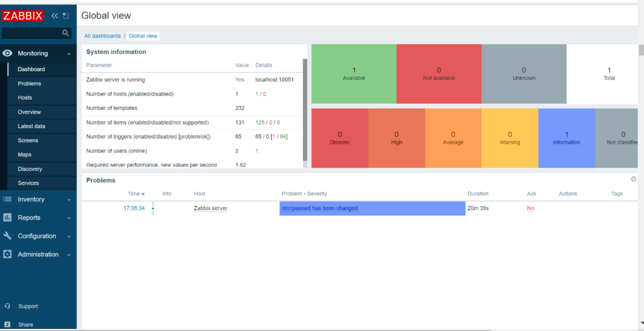Open the Latest data menu item

32,126
